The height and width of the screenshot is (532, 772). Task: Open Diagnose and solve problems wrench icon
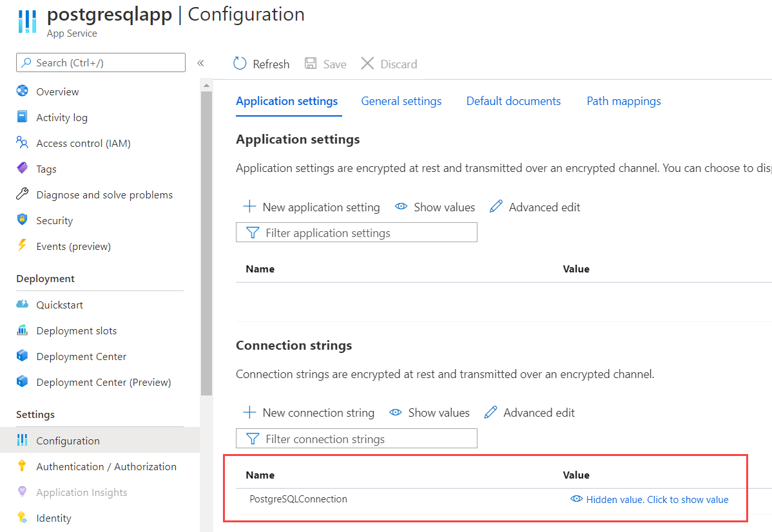pyautogui.click(x=22, y=194)
